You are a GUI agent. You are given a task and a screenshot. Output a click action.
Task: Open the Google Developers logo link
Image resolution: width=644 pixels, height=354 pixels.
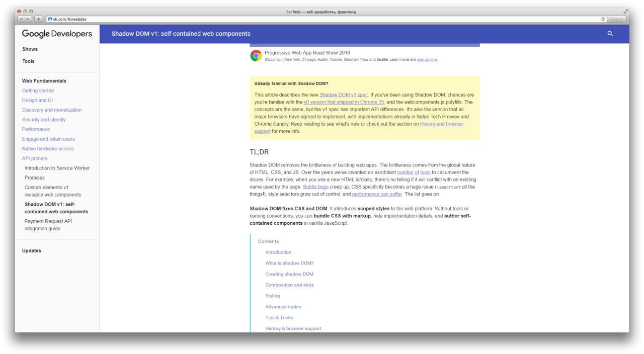click(57, 34)
